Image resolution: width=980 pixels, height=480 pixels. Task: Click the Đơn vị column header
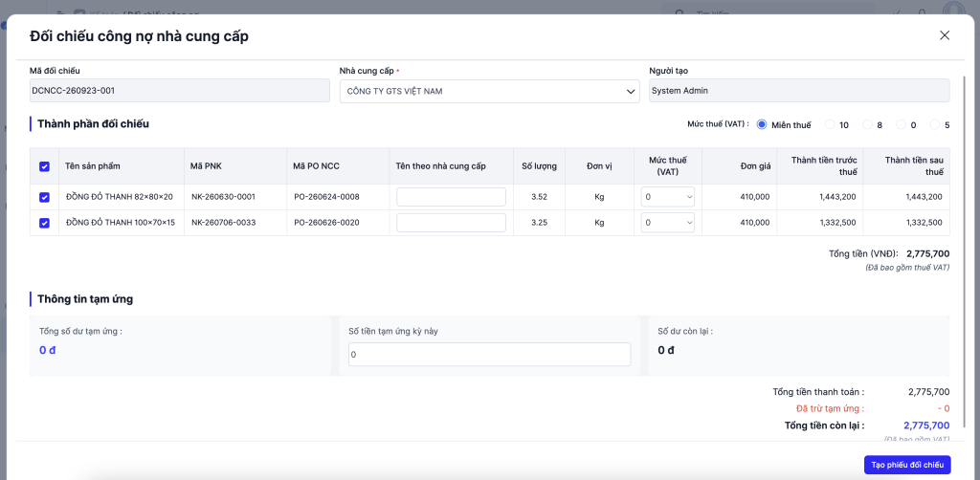tap(599, 166)
